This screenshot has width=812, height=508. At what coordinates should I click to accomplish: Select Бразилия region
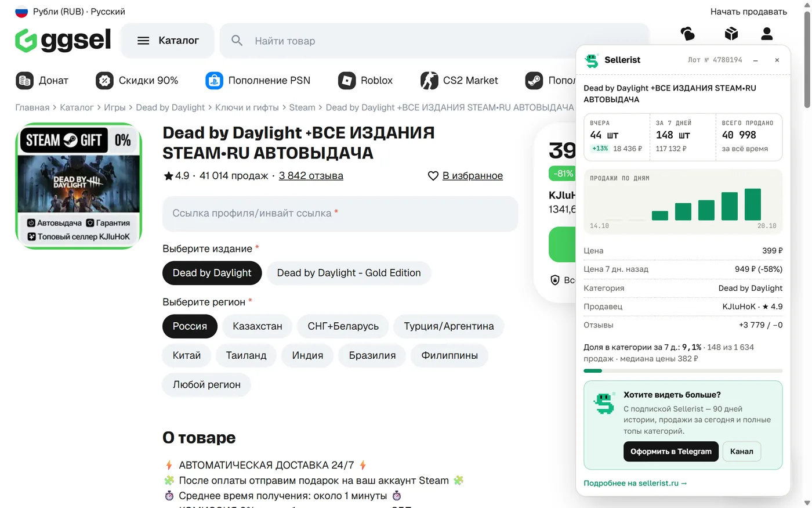coord(372,355)
